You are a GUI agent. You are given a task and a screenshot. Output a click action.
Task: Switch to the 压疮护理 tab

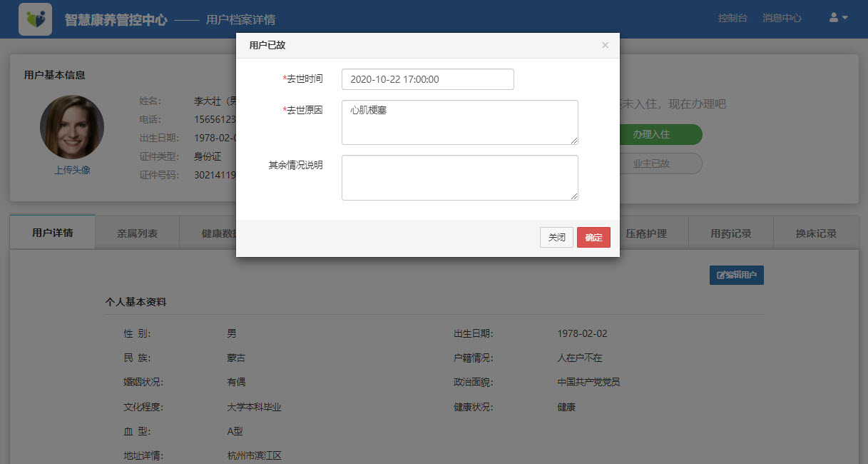[x=646, y=232]
